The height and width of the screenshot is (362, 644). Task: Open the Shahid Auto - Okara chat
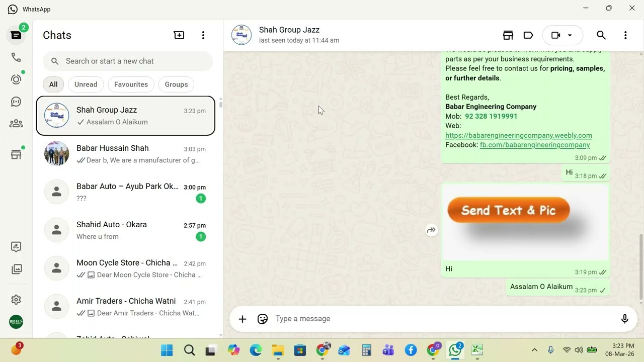[x=126, y=230]
